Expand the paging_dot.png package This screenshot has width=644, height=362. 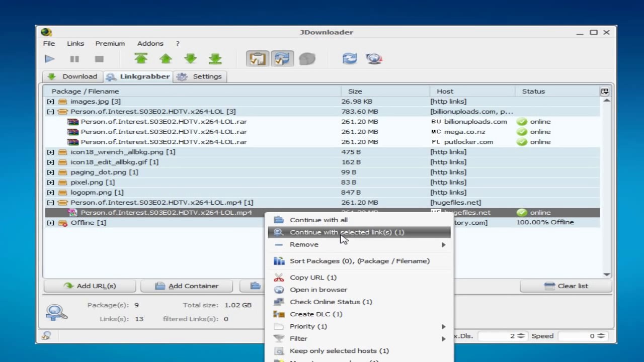click(x=50, y=172)
